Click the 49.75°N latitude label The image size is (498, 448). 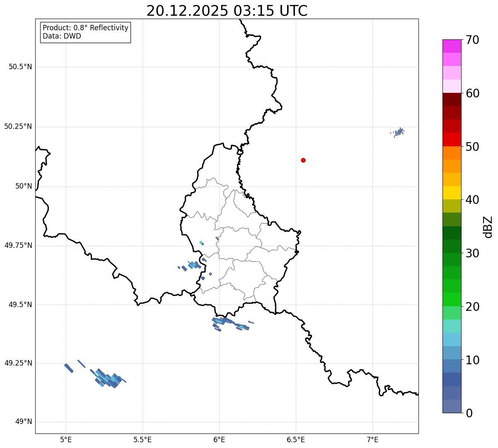[18, 245]
